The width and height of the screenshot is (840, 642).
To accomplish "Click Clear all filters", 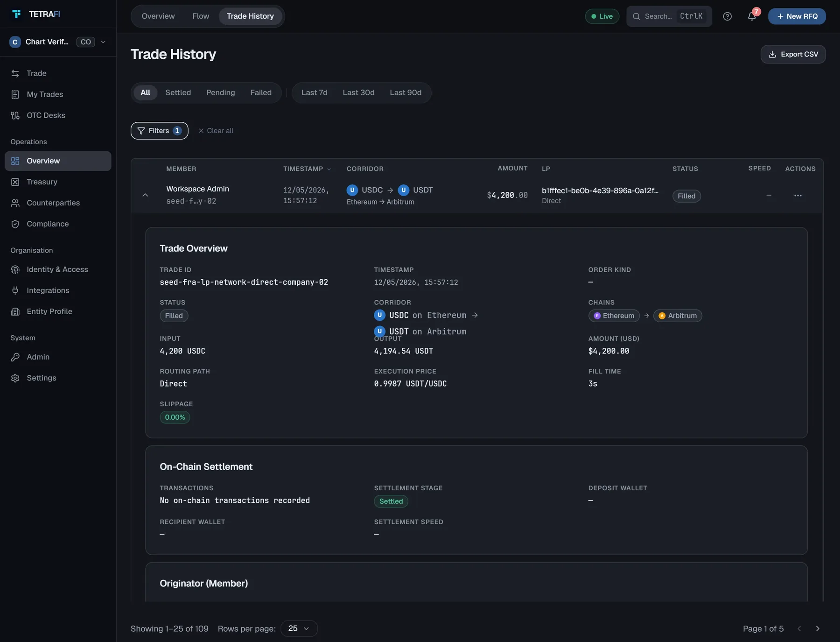I will [x=216, y=131].
